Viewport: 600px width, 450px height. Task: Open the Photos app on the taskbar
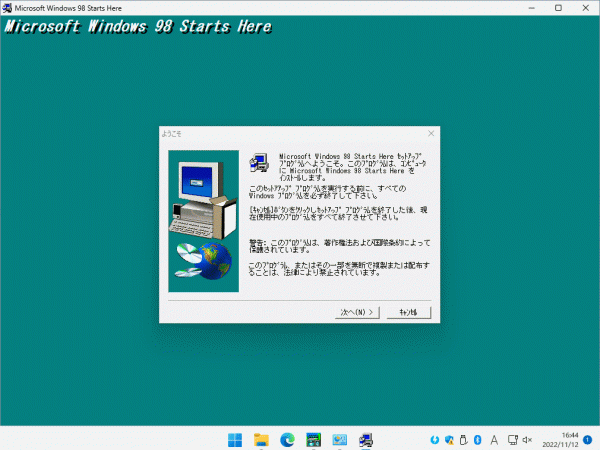[339, 440]
